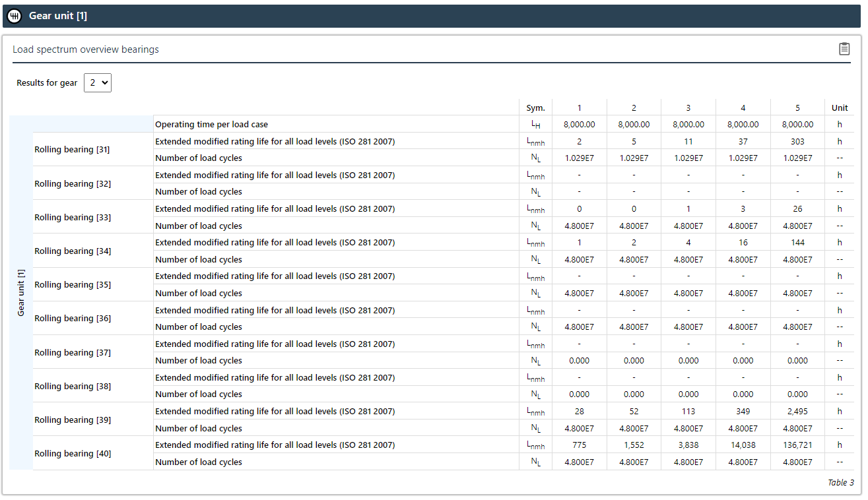Click the 2,495 cell for Rolling bearing [39]
Screen dimensions: 868x500
pyautogui.click(x=797, y=411)
